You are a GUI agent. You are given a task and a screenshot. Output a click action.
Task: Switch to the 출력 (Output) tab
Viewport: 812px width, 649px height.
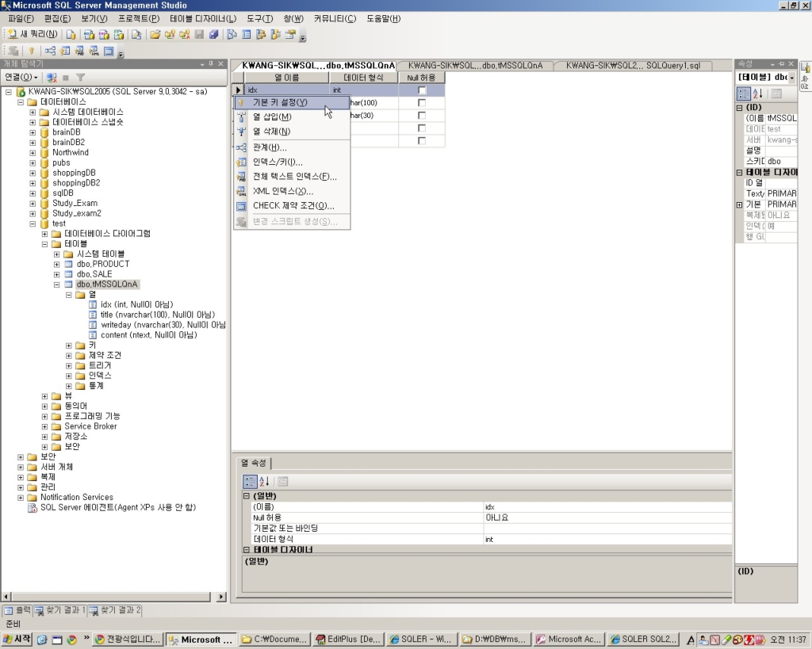point(17,610)
